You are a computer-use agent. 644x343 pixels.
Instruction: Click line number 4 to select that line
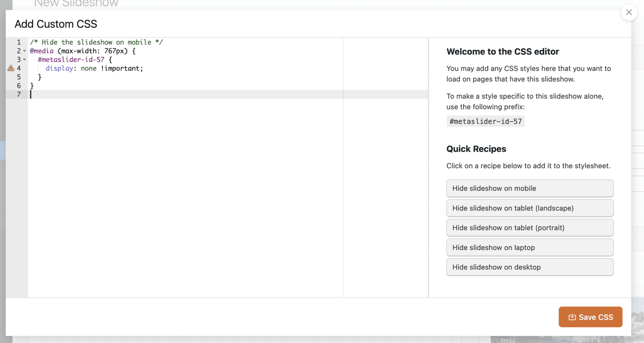19,68
